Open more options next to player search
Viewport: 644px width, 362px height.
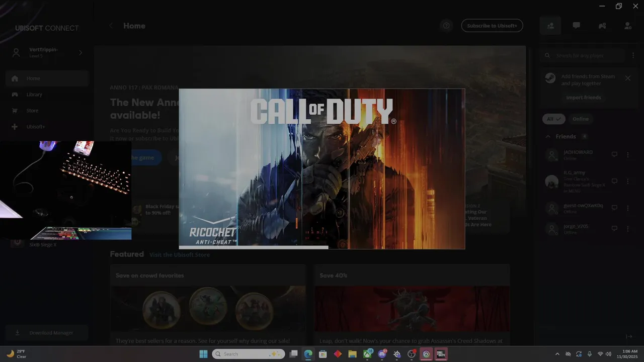[x=633, y=55]
